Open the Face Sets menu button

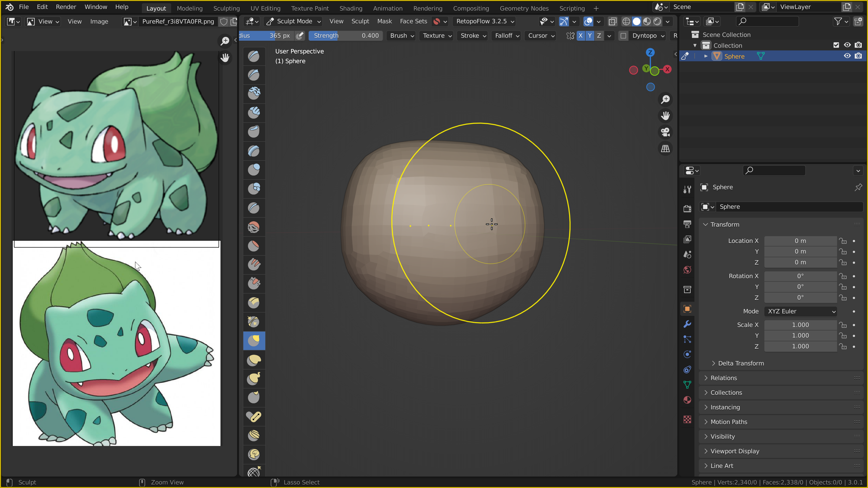coord(413,21)
